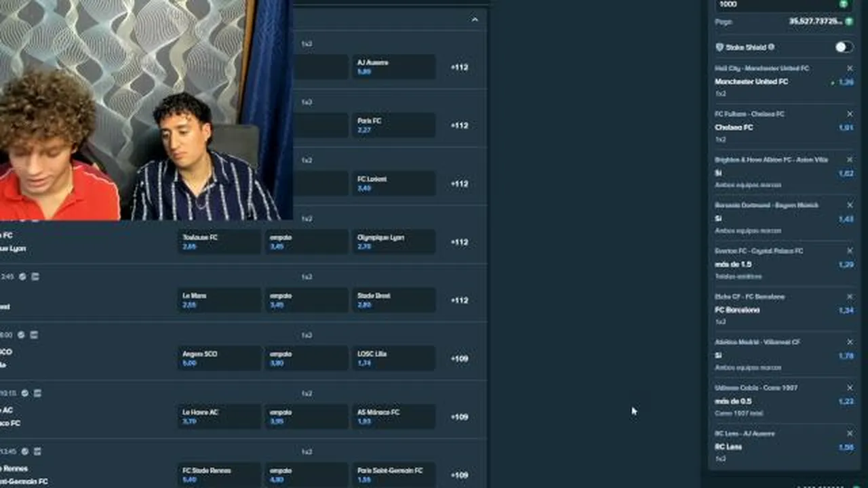Click the round icon in the Stade Rennes match header

pos(24,451)
